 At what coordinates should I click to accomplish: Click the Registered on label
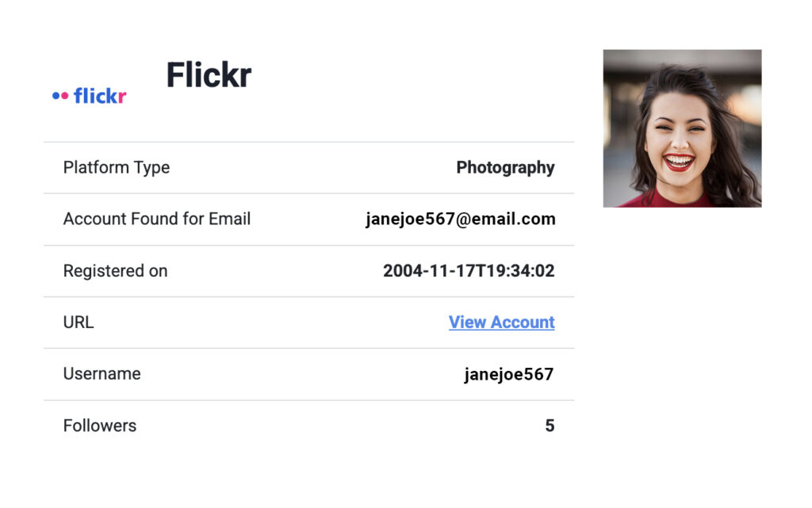pyautogui.click(x=115, y=271)
